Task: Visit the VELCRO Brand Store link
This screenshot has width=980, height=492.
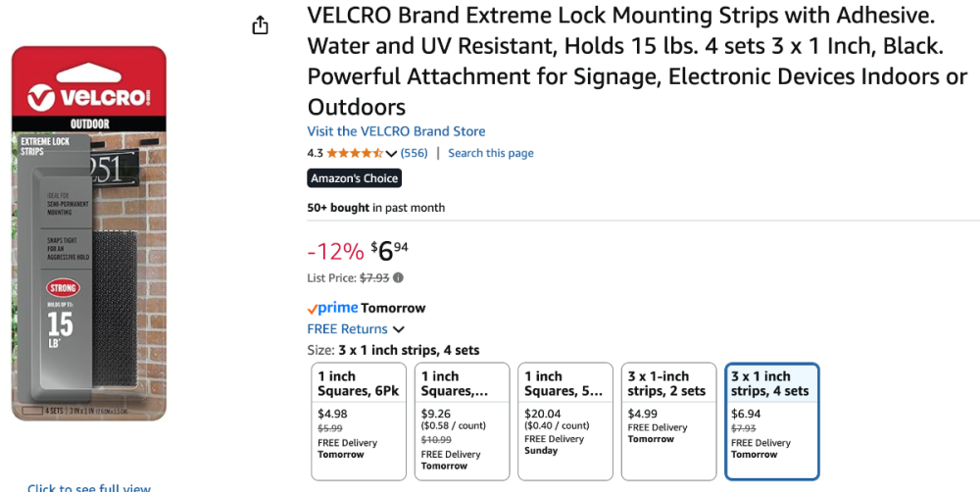Action: pos(396,131)
